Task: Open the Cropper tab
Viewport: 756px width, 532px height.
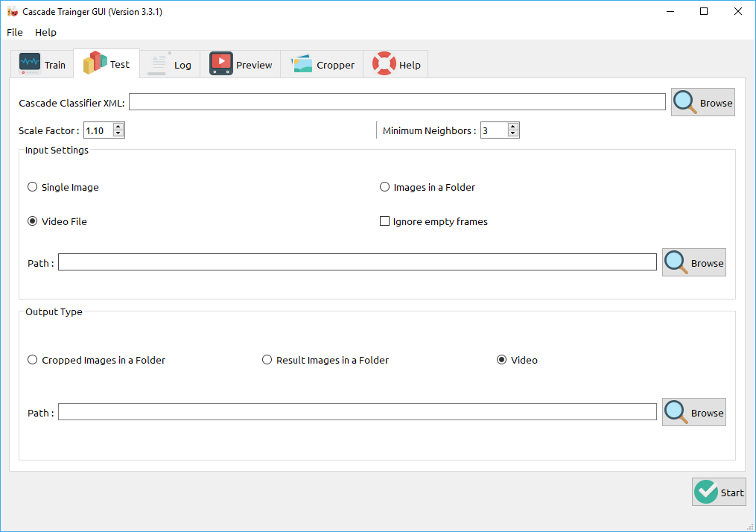Action: tap(322, 64)
